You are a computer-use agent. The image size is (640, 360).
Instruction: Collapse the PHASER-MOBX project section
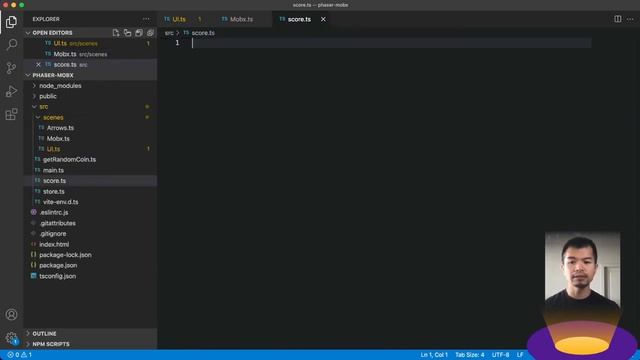coord(90,75)
